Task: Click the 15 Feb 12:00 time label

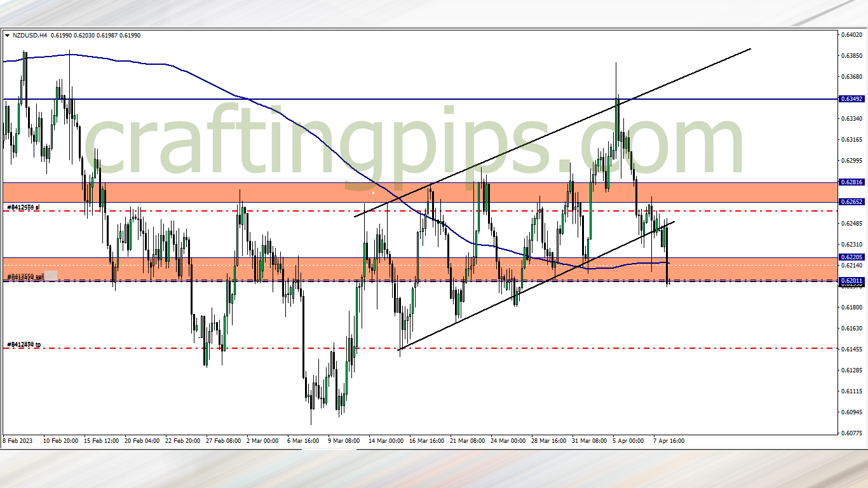Action: (101, 440)
